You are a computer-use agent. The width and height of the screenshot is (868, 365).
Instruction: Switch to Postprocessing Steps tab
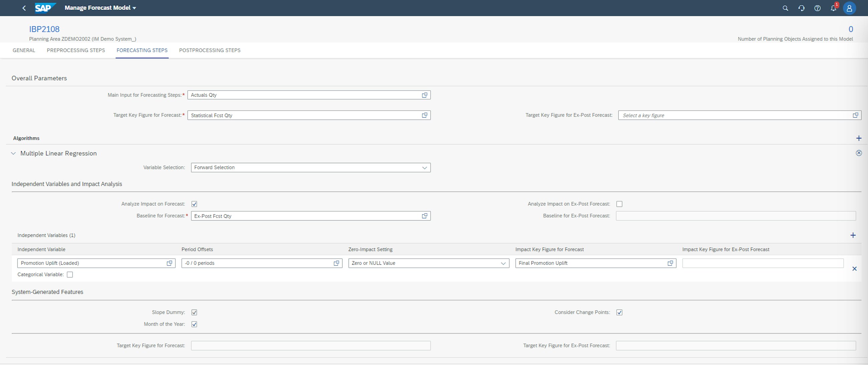coord(210,50)
